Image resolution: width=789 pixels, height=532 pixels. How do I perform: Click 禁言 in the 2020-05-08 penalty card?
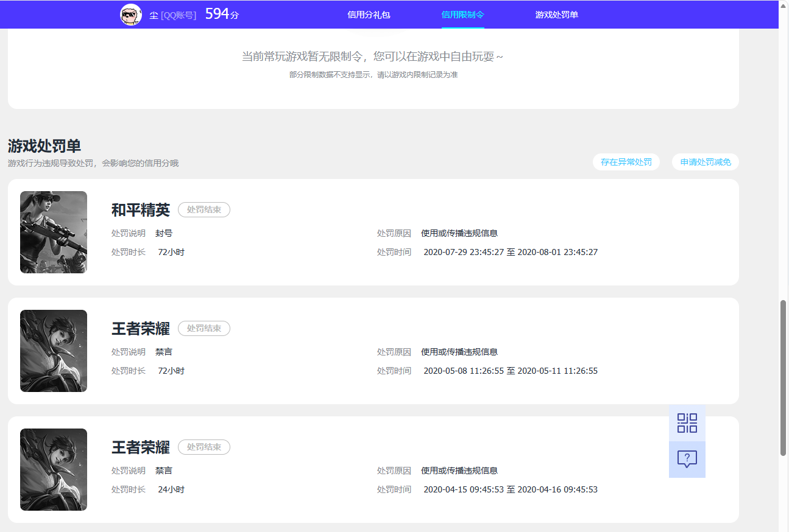tap(164, 352)
